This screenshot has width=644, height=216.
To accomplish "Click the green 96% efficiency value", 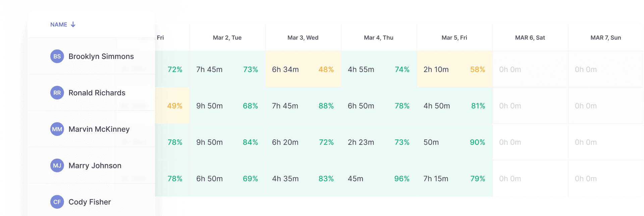I will coord(401,178).
